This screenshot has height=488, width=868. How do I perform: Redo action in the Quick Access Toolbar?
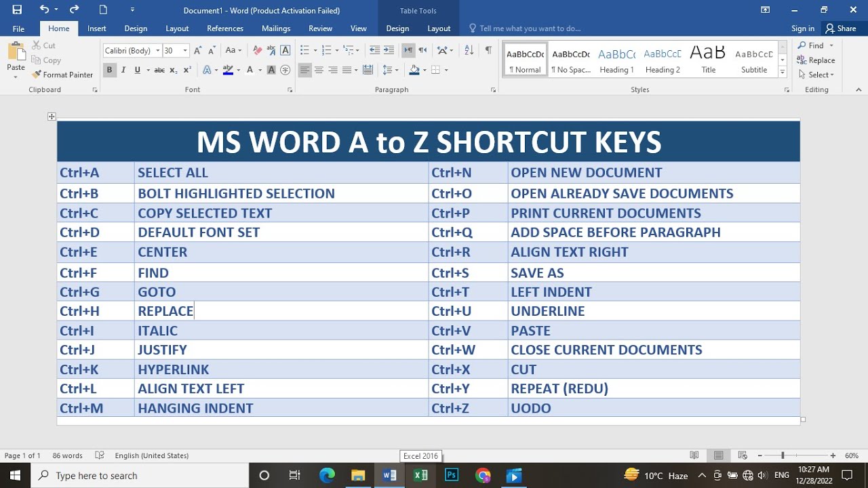coord(74,9)
